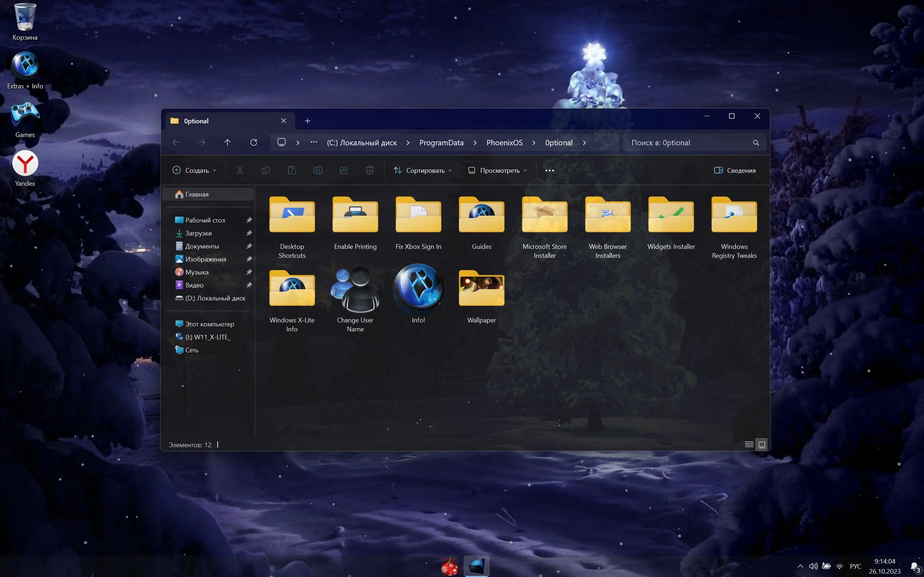Screen dimensions: 924x577
Task: Expand the Сортировать dropdown
Action: click(423, 170)
